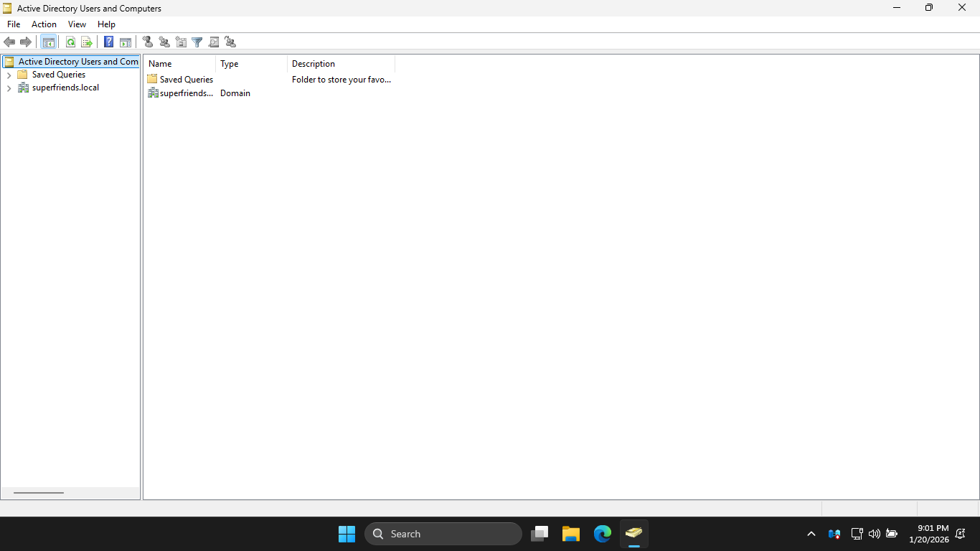
Task: Click Create new organizational unit icon
Action: (181, 42)
